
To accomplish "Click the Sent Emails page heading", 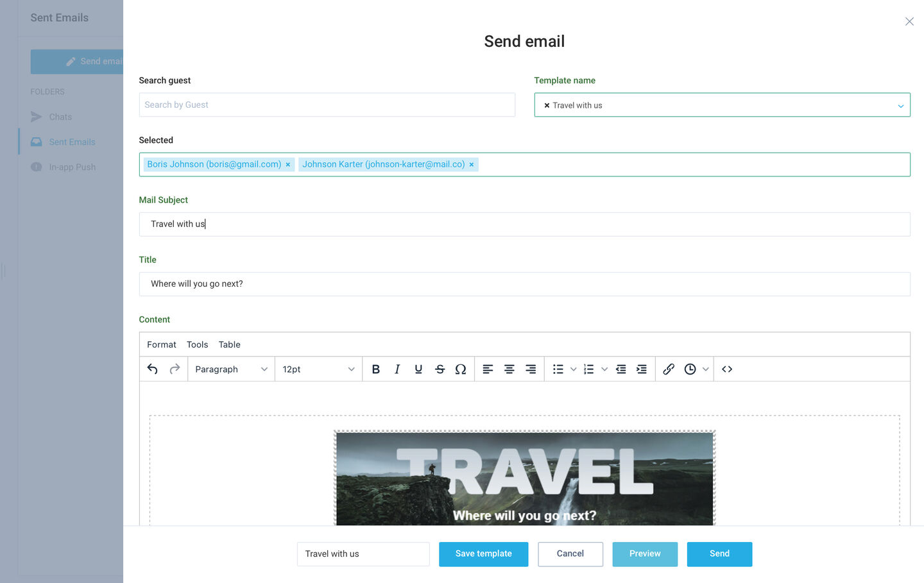I will coord(60,18).
